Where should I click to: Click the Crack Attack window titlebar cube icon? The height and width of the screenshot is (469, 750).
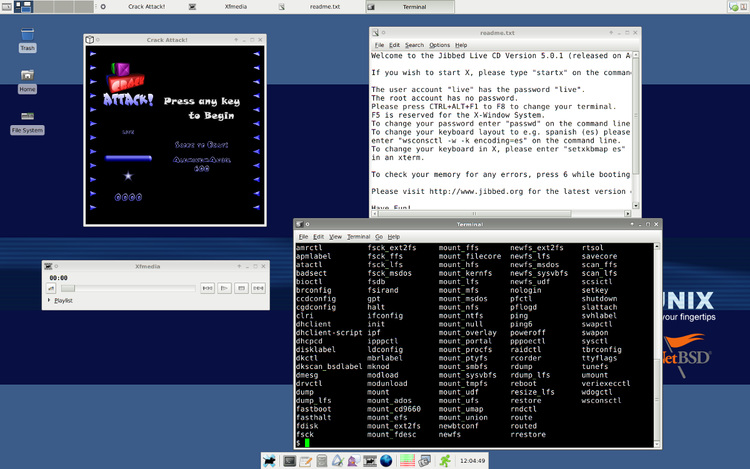[89, 40]
